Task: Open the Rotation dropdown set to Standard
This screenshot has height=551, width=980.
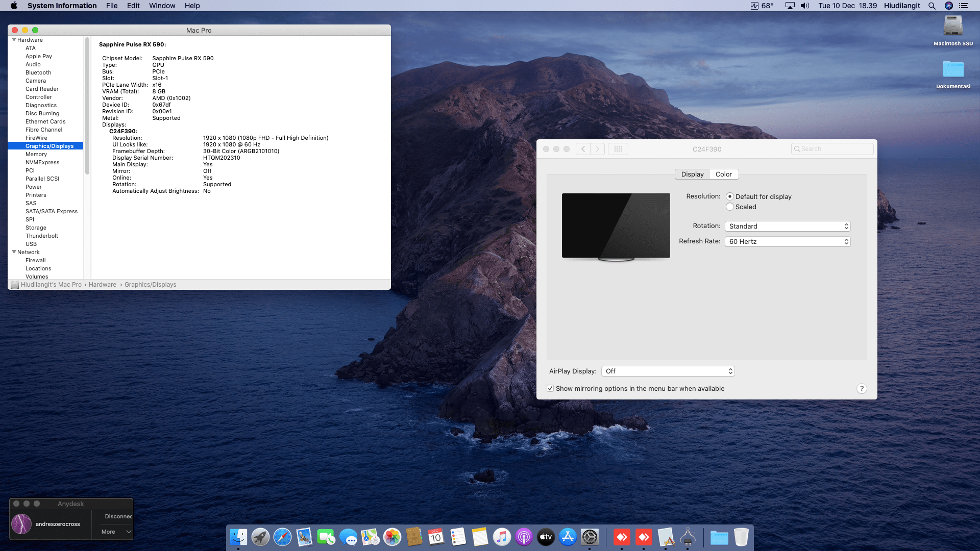Action: 788,226
